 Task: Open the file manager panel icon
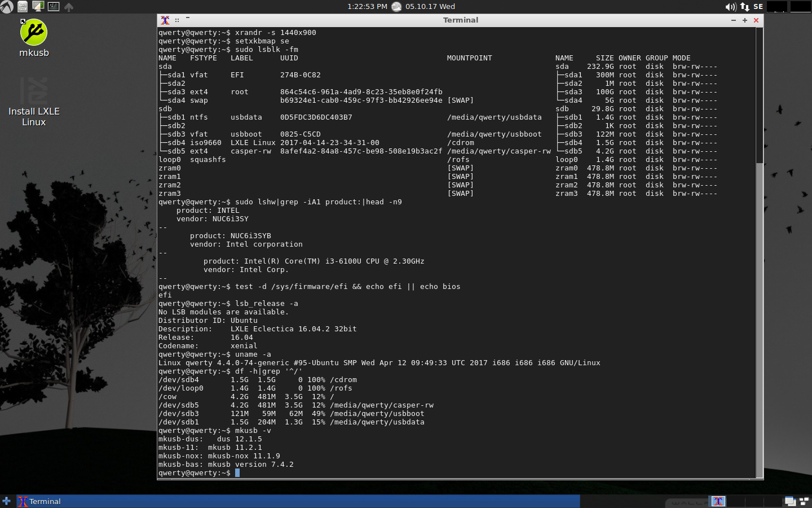coord(23,7)
